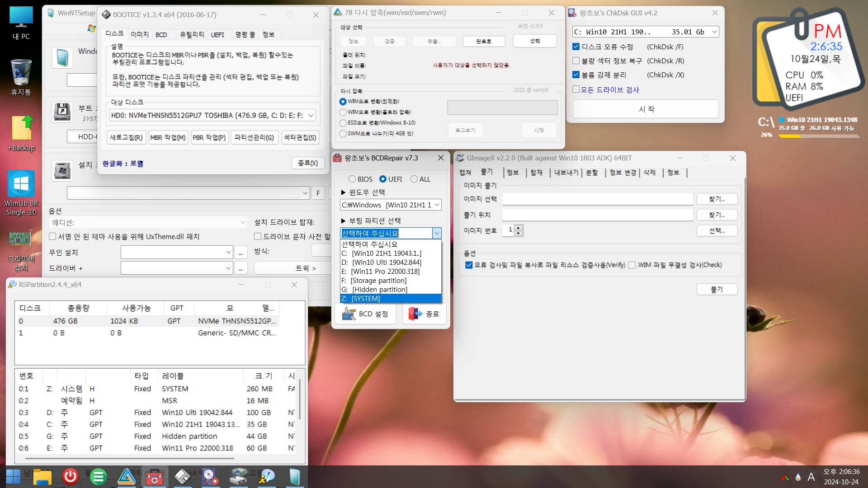Click the 시 작 button in ChkDsk GUI
This screenshot has height=488, width=868.
pos(646,109)
